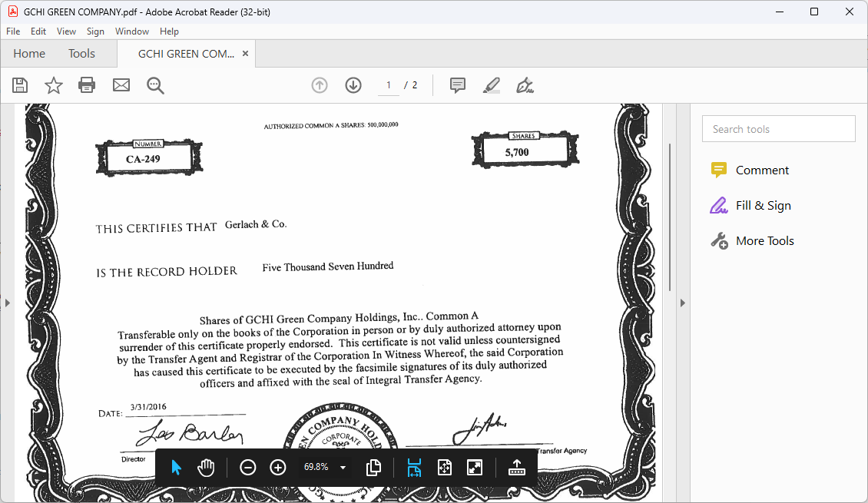
Task: Collapse the right tools pane
Action: point(682,303)
